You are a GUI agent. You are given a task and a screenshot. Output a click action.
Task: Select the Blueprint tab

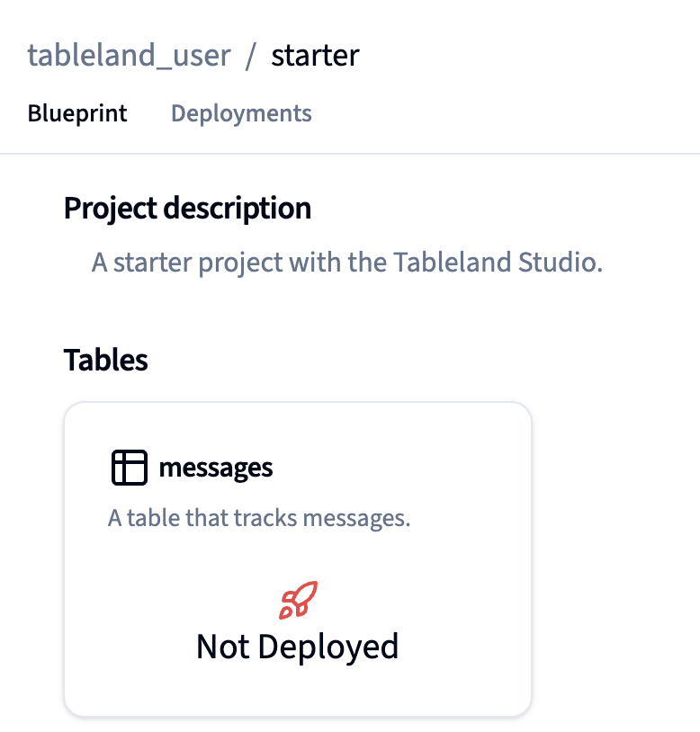point(77,114)
